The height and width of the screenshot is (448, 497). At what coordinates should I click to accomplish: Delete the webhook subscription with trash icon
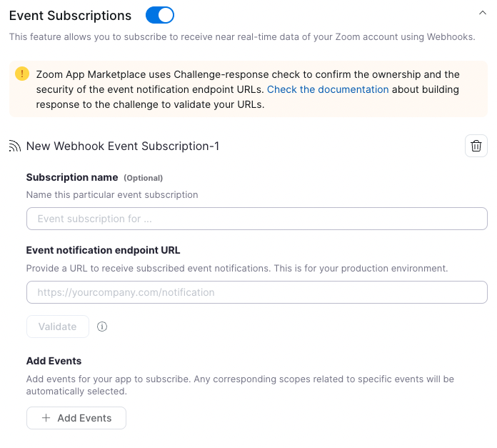tap(476, 146)
